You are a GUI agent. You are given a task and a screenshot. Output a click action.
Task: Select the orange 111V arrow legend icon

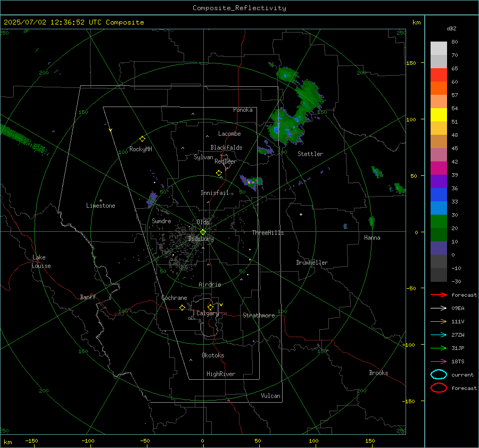(x=439, y=321)
